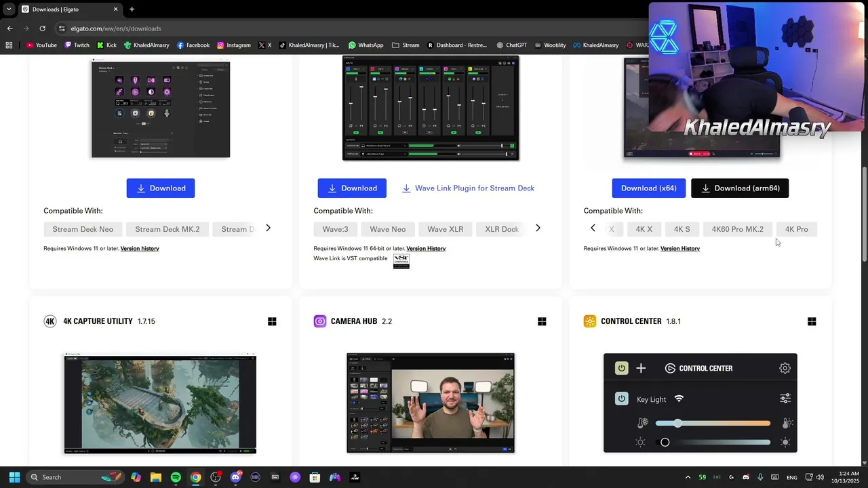
Task: Open the Kick bookmark
Action: (x=106, y=45)
